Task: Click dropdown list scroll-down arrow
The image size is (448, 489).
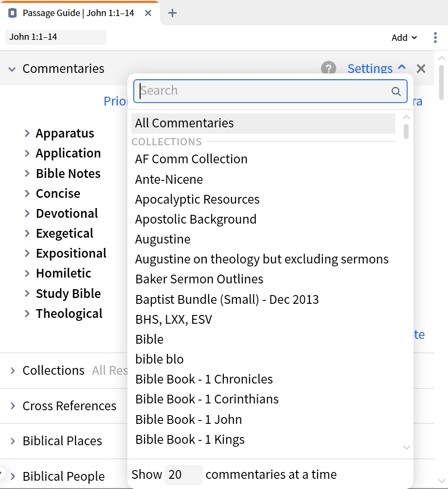Action: [x=406, y=448]
